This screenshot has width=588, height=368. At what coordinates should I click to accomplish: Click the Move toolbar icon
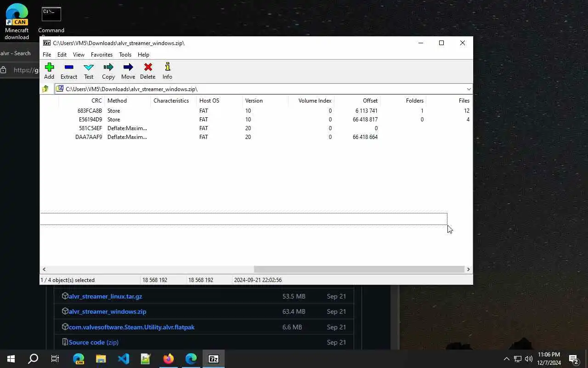[128, 71]
